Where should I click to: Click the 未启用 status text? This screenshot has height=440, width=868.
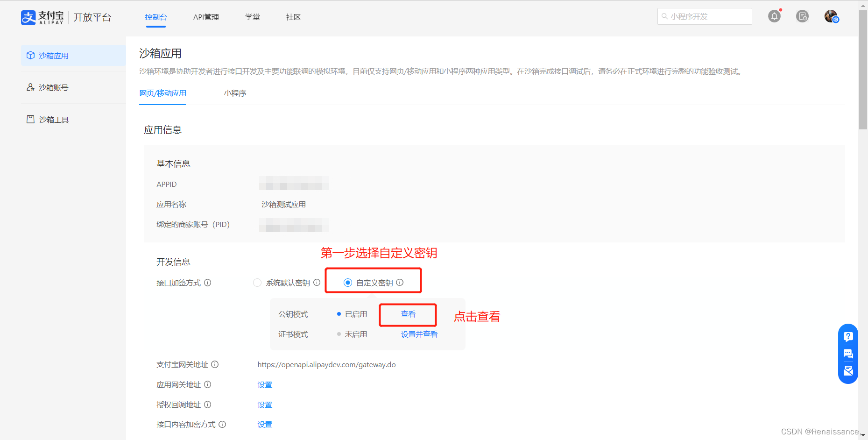pyautogui.click(x=356, y=334)
